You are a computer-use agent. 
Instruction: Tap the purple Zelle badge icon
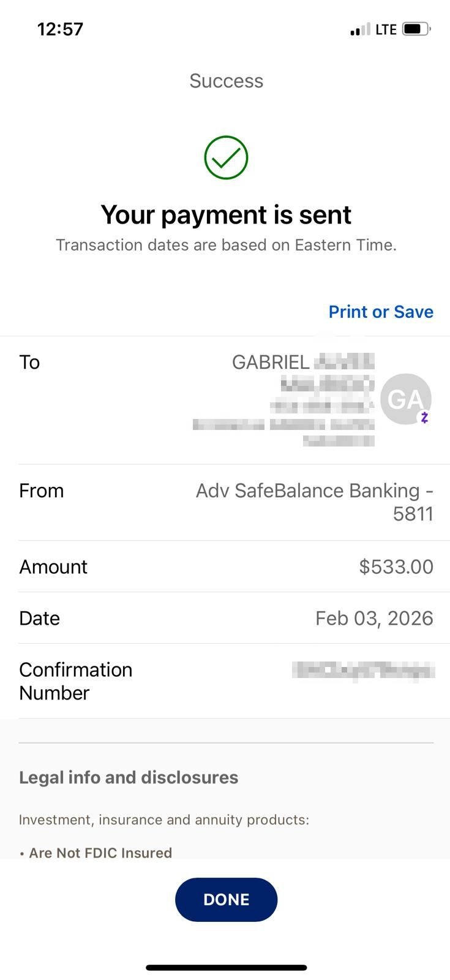[424, 418]
